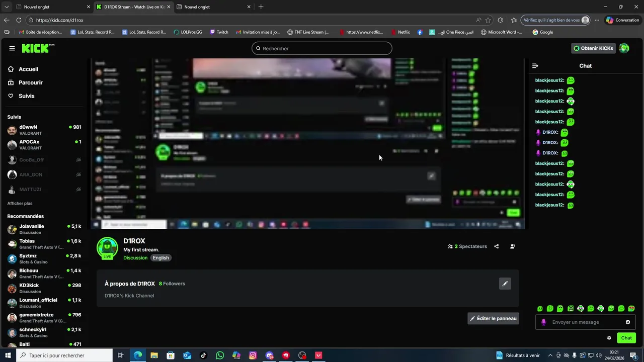
Task: Click the Obtenir KICKs button
Action: click(x=594, y=48)
